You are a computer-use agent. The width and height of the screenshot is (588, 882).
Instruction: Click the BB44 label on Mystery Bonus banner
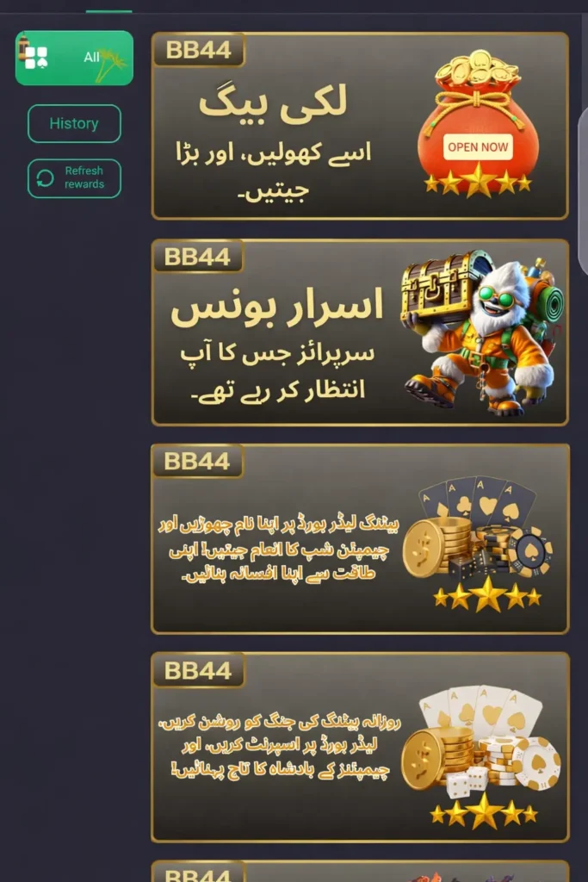[x=197, y=257]
